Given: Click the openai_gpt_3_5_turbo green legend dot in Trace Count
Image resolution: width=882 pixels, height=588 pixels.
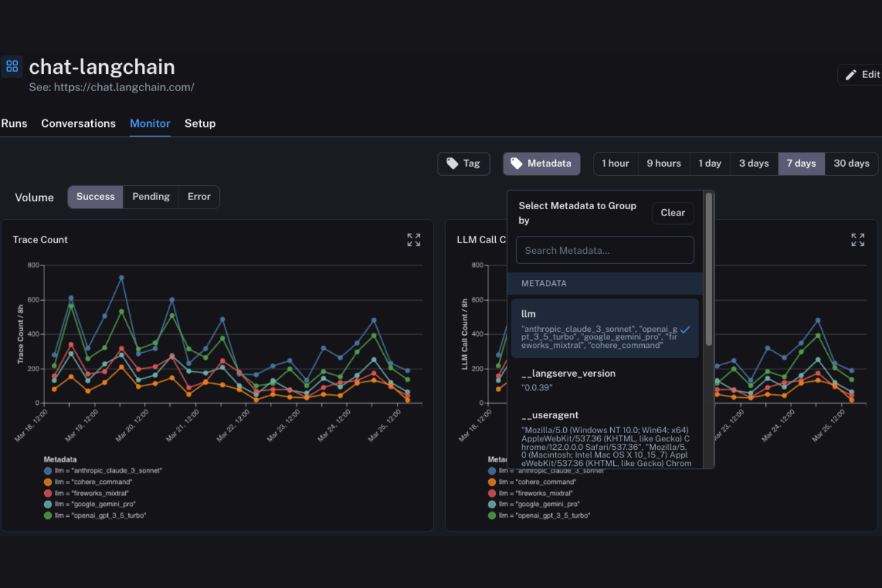Looking at the screenshot, I should pos(48,515).
